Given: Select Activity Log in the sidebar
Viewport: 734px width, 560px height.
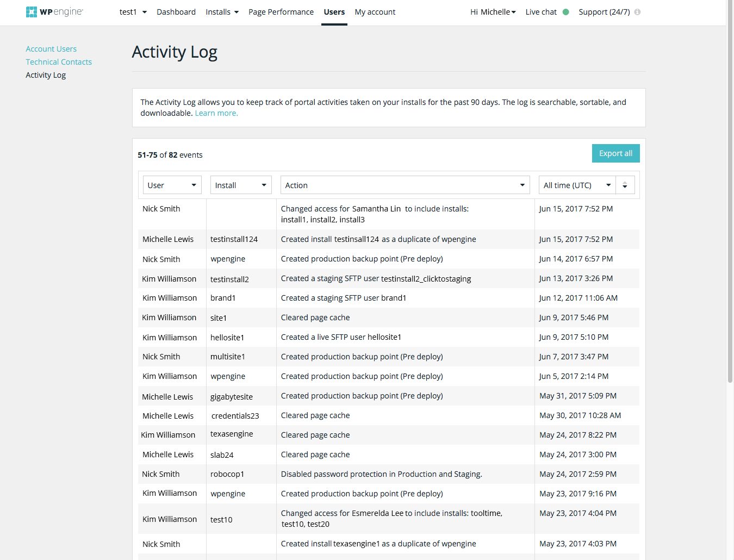Looking at the screenshot, I should [x=46, y=75].
